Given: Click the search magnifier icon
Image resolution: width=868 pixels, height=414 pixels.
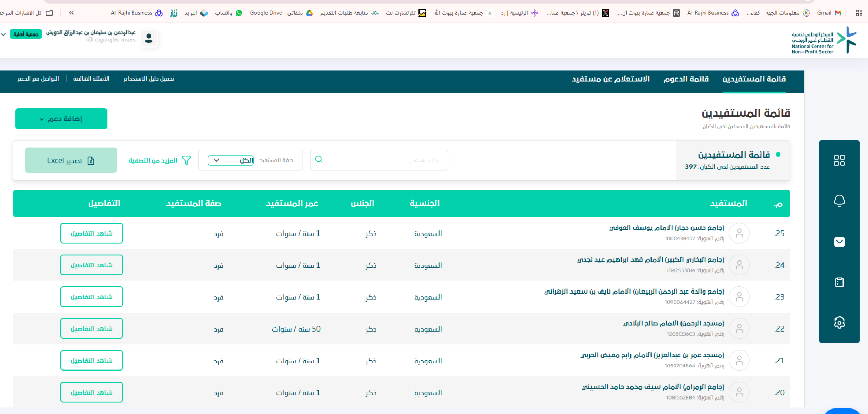Looking at the screenshot, I should [x=319, y=159].
